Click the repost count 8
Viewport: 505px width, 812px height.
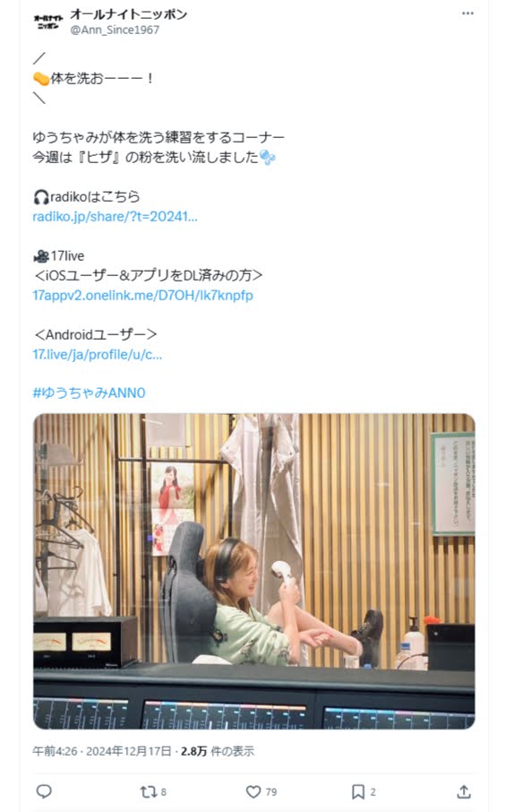[x=164, y=791]
